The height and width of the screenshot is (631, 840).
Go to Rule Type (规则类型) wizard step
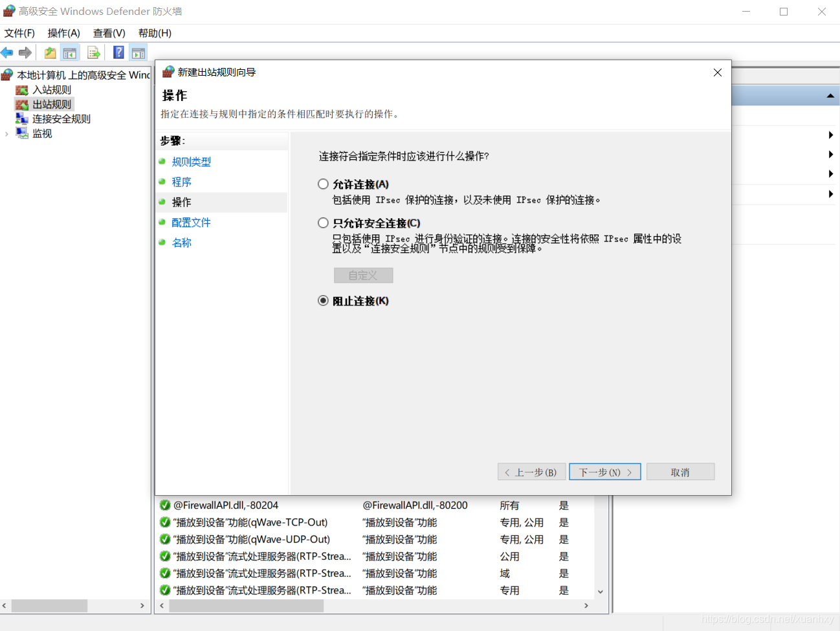point(192,162)
